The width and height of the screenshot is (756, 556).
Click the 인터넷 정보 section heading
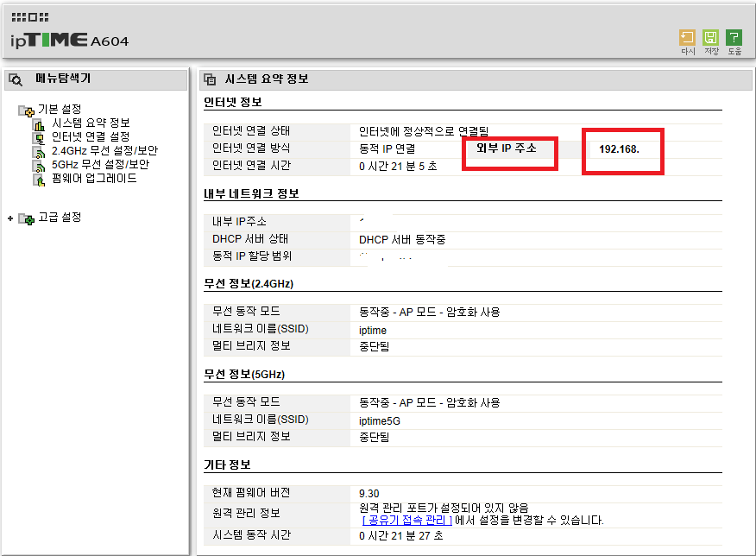click(x=233, y=102)
